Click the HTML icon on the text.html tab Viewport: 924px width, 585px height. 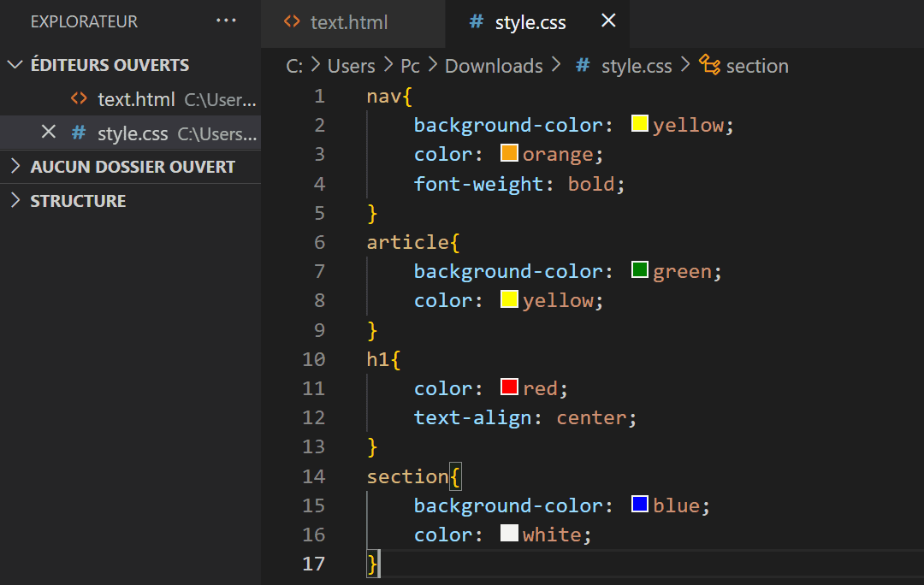click(x=292, y=21)
